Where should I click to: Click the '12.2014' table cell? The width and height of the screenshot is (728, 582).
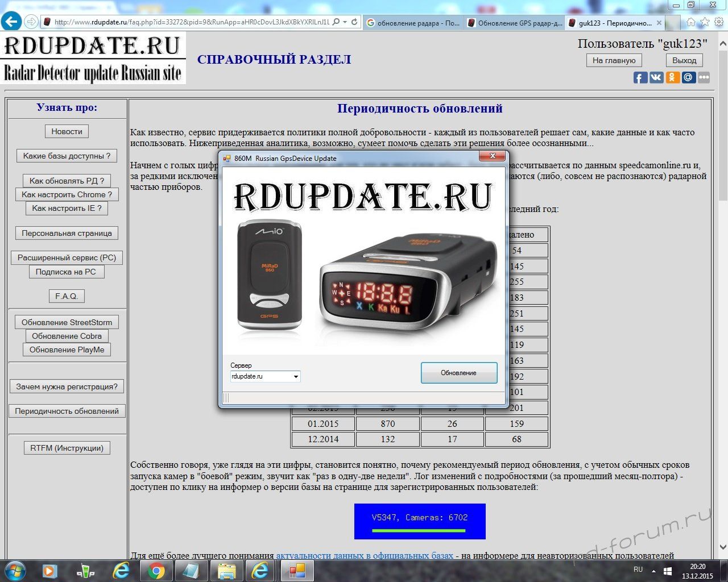tap(323, 439)
